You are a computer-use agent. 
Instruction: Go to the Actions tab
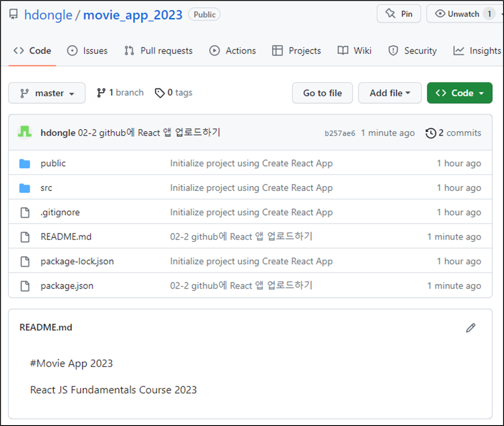pyautogui.click(x=233, y=51)
